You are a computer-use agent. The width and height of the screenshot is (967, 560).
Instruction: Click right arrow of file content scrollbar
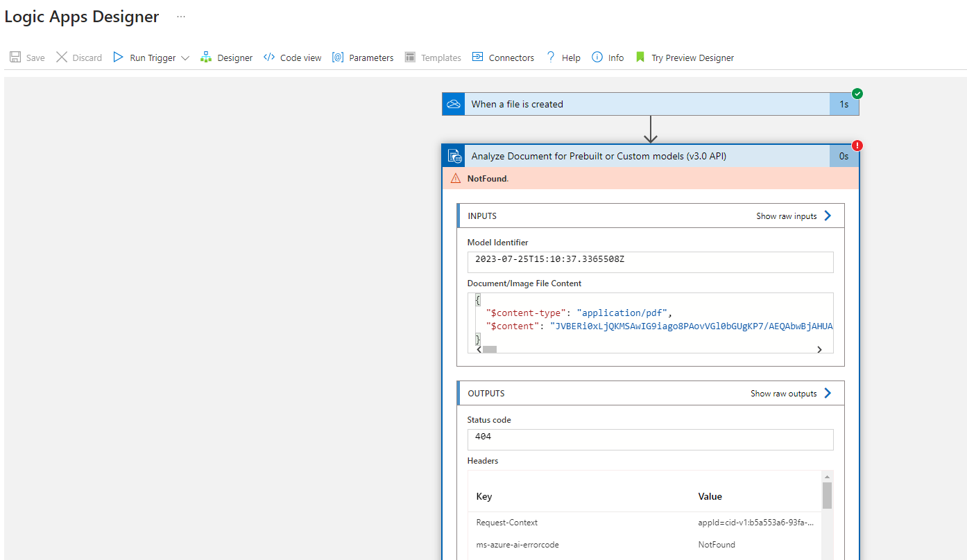(x=819, y=349)
